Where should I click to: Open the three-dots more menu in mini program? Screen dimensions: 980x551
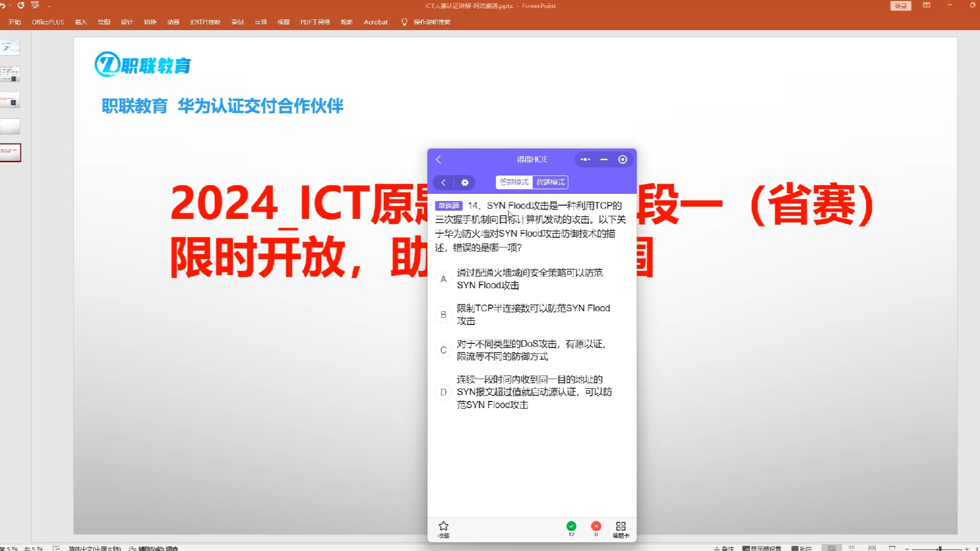[x=585, y=160]
